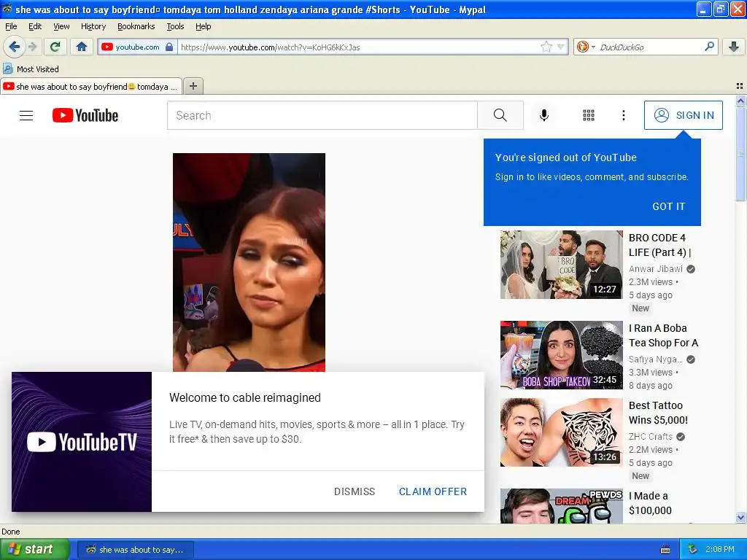Open the Most Visited bookmarks folder
The width and height of the screenshot is (747, 560).
(x=31, y=69)
